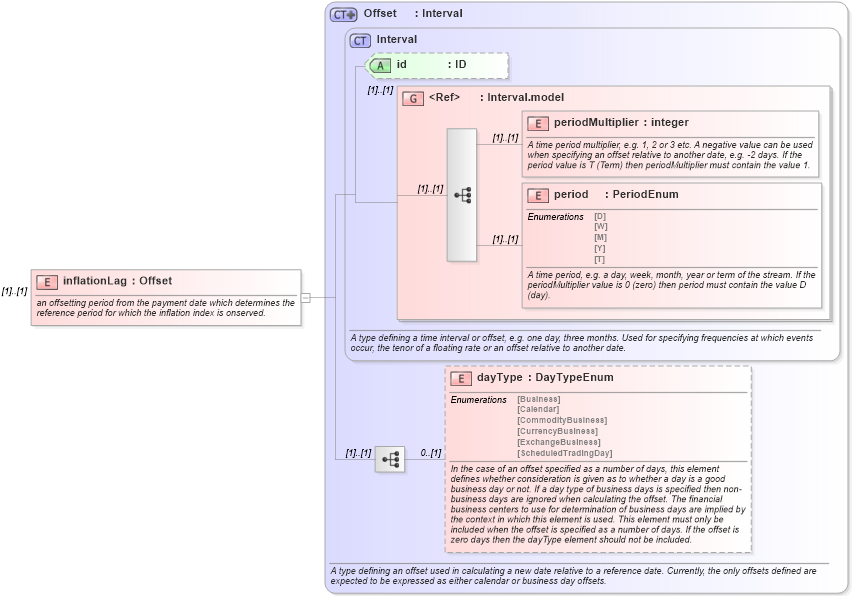Click the tall sequence compositor in Interval.model
This screenshot has width=852, height=596.
pyautogui.click(x=462, y=195)
